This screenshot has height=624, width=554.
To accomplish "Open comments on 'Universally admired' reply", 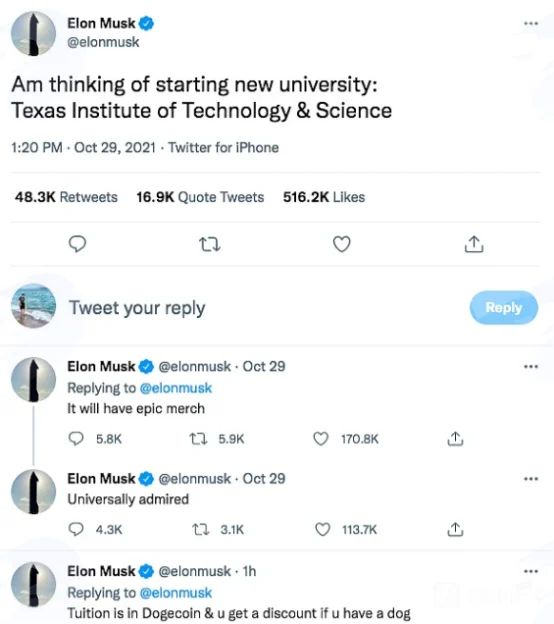I will (76, 529).
